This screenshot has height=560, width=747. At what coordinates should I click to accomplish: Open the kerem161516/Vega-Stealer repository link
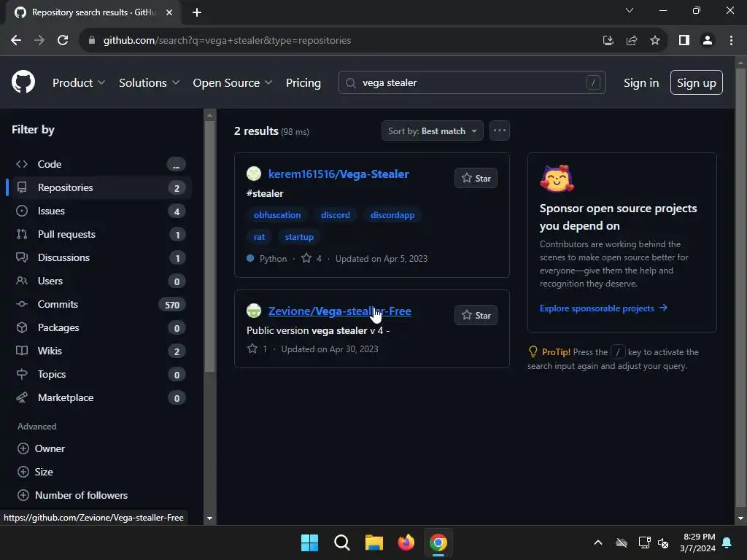pyautogui.click(x=338, y=174)
